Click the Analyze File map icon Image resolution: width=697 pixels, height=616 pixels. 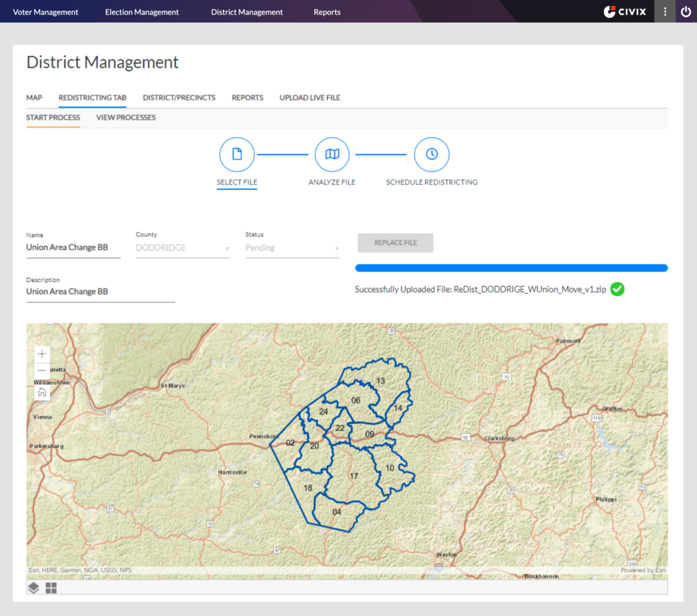[332, 154]
